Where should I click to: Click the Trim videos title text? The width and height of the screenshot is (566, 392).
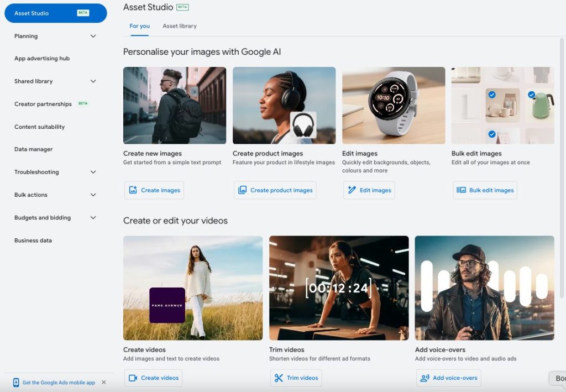pos(287,350)
